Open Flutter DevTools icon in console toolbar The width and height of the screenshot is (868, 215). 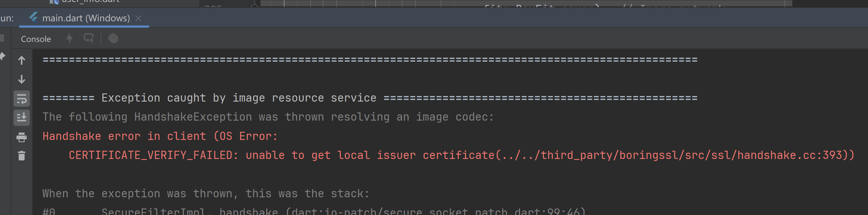113,38
